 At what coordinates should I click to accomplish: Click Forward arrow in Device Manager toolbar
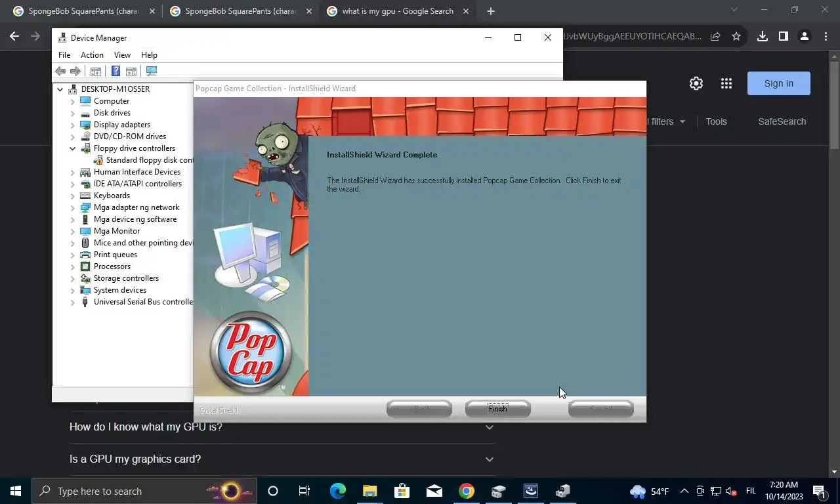pyautogui.click(x=75, y=71)
